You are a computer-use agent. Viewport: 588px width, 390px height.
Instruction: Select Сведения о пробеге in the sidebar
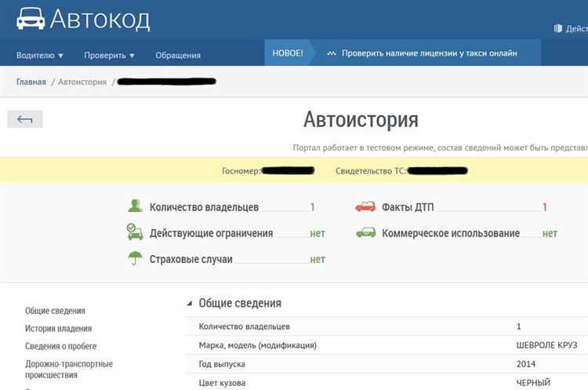60,346
